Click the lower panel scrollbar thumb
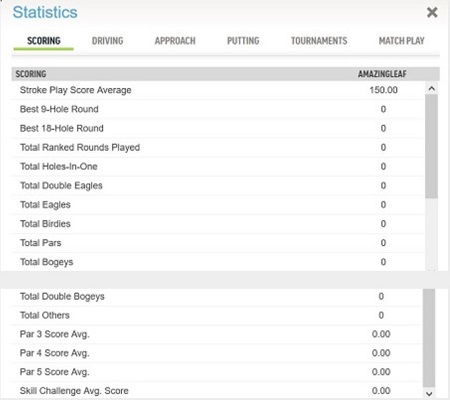The height and width of the screenshot is (400, 450). click(x=429, y=338)
